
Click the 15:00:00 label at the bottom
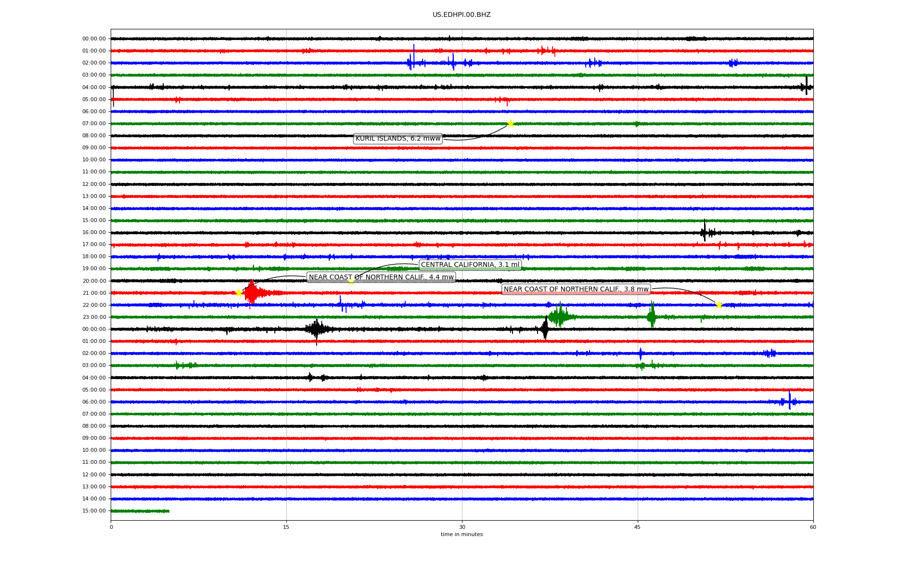(x=94, y=511)
